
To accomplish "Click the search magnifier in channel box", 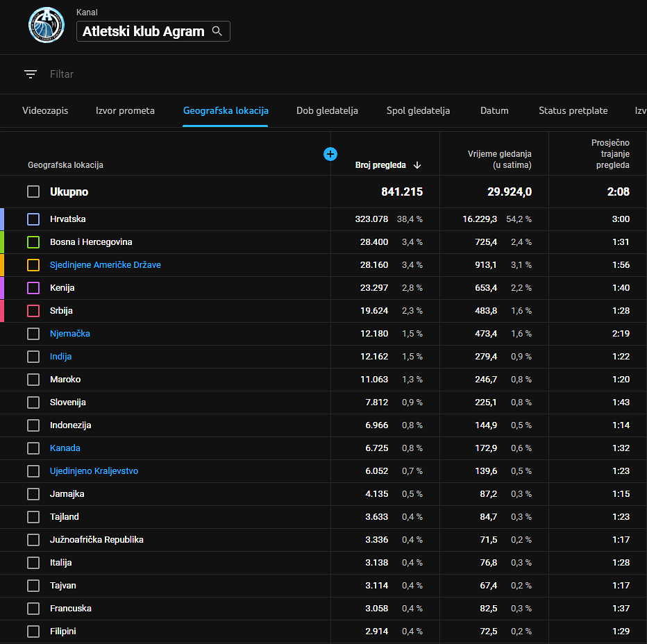I will (x=217, y=31).
